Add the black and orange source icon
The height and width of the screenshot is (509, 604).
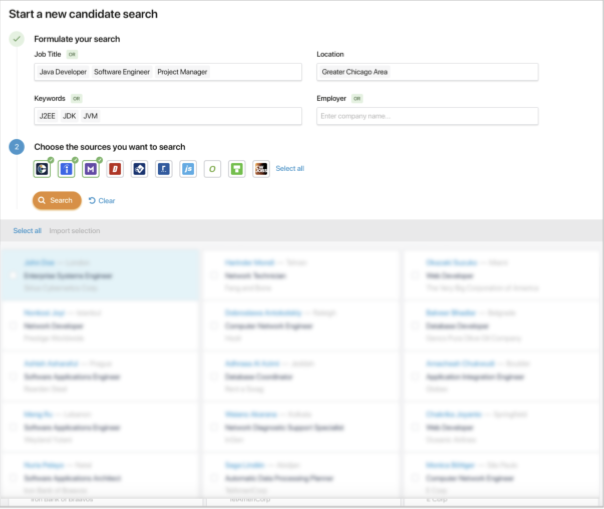coord(261,169)
